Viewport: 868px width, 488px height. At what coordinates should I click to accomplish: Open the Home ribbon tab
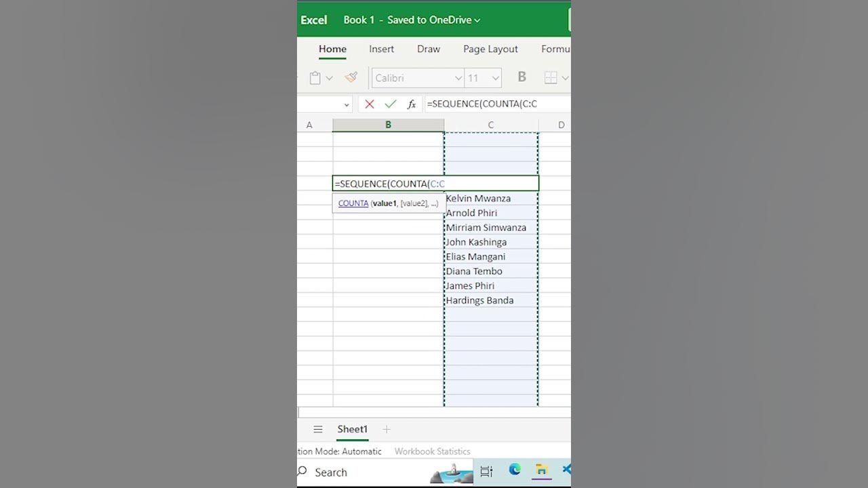332,49
